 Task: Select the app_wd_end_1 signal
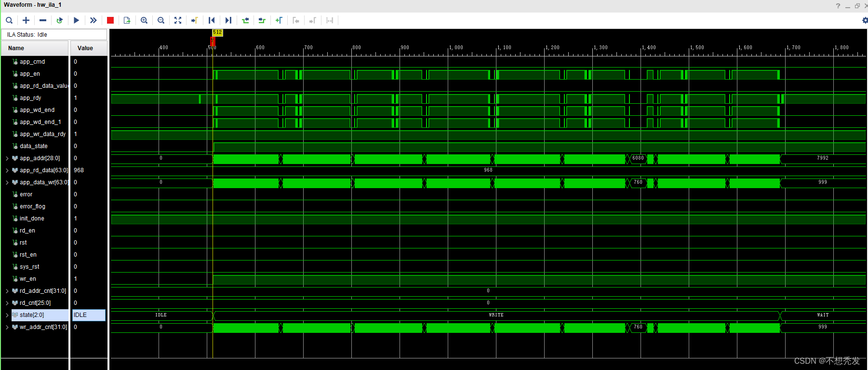point(40,122)
